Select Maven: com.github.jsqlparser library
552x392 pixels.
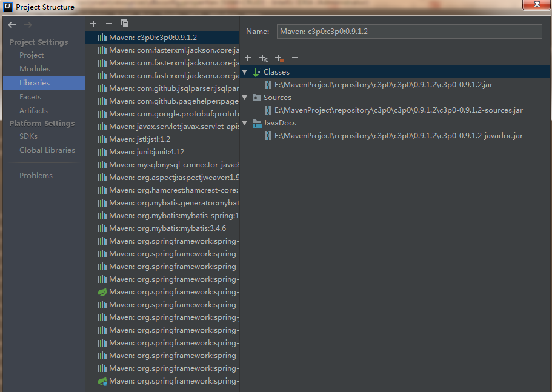(x=162, y=88)
